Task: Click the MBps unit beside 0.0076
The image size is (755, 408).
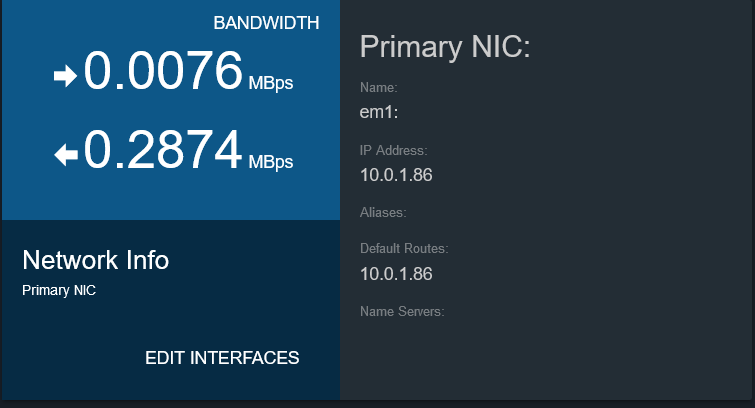Action: 271,83
